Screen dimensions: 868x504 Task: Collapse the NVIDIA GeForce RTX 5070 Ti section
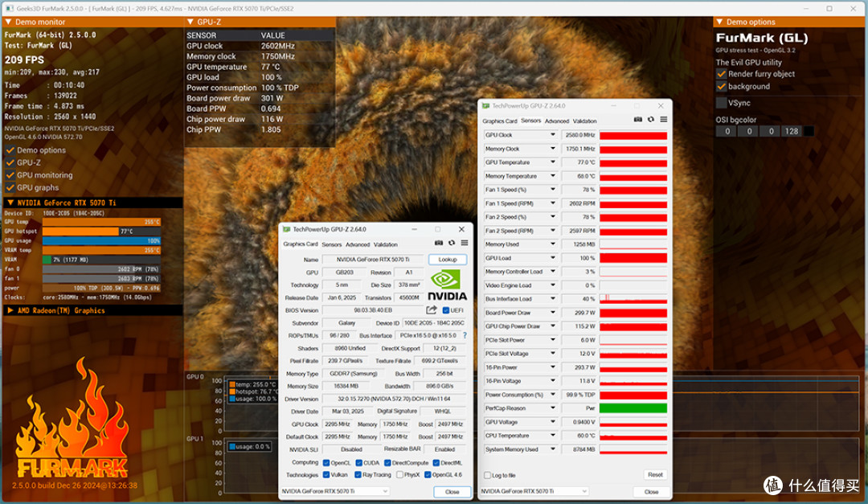tap(10, 203)
